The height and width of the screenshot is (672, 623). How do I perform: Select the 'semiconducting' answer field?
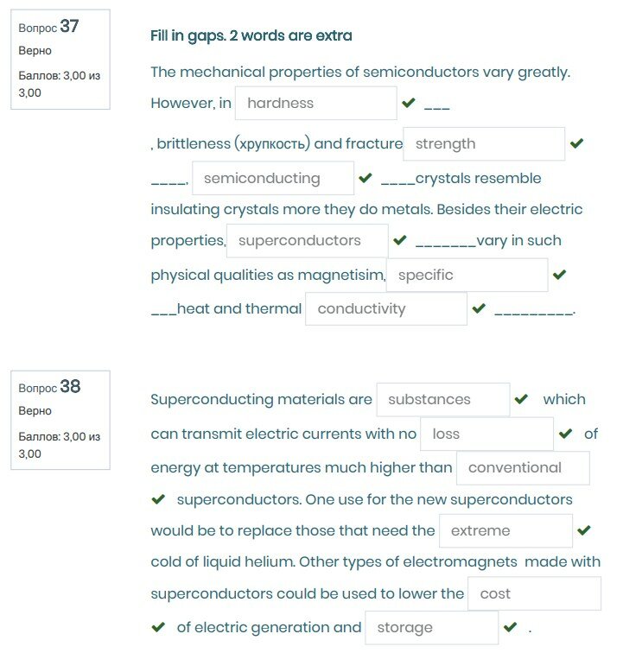click(x=273, y=179)
